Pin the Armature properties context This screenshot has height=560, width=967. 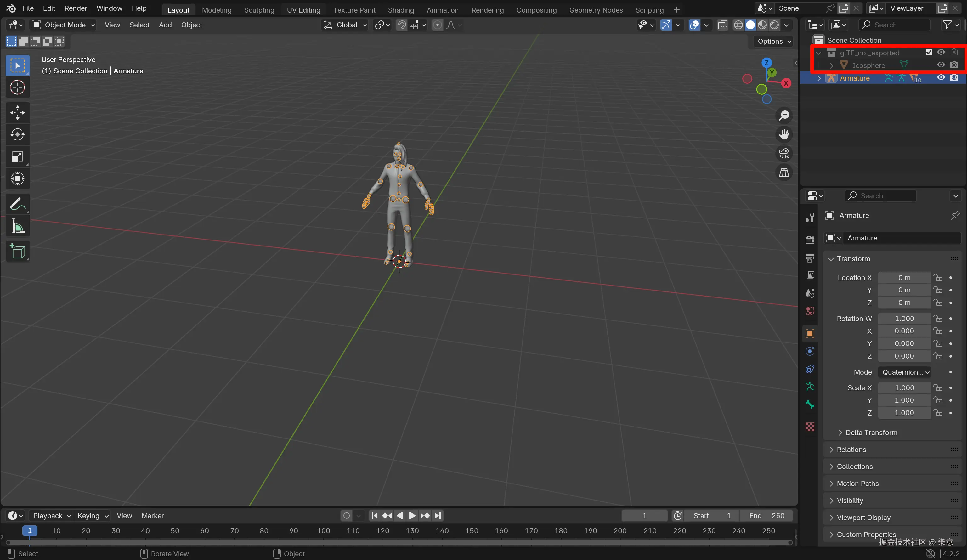pos(955,215)
